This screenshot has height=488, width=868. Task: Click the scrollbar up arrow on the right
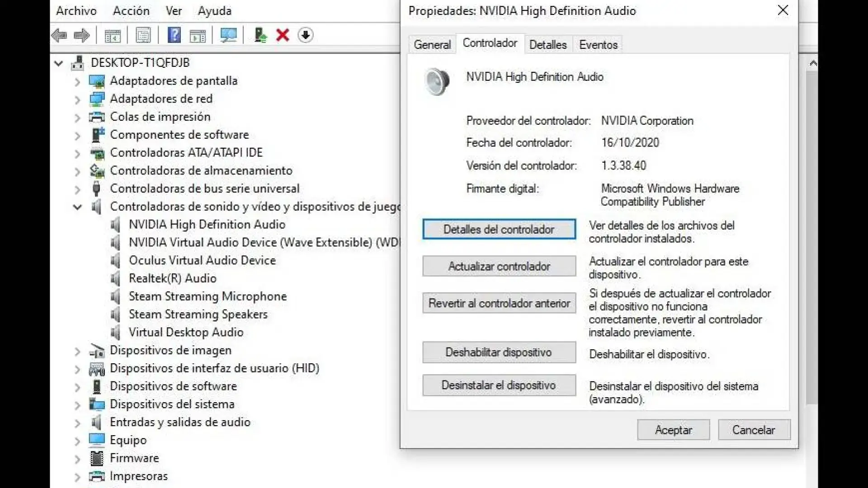pos(813,63)
